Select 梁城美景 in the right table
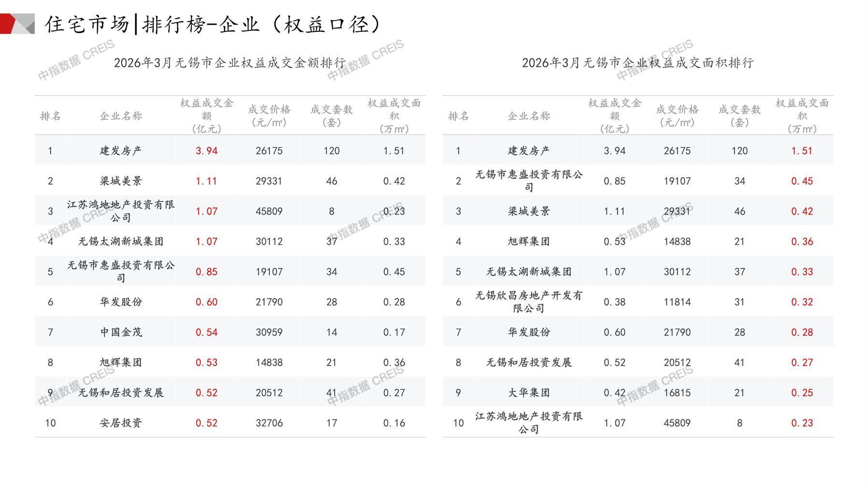Image resolution: width=868 pixels, height=488 pixels. (x=528, y=211)
